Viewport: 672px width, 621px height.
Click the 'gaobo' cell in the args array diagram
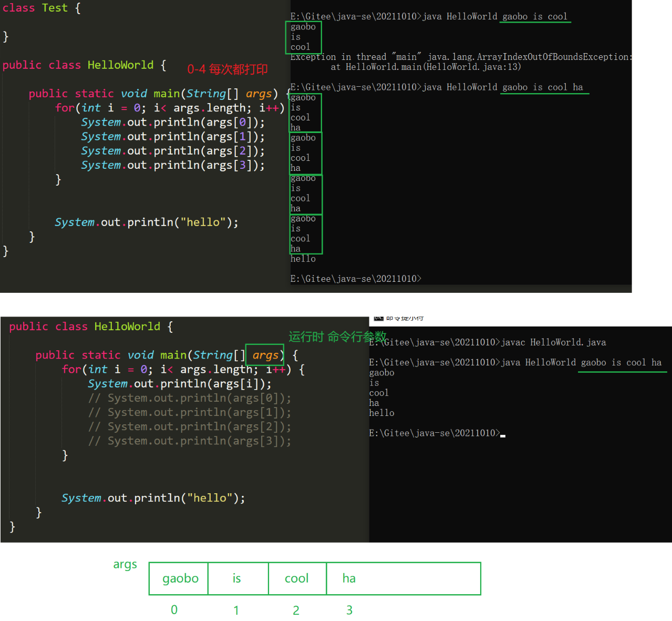point(179,578)
